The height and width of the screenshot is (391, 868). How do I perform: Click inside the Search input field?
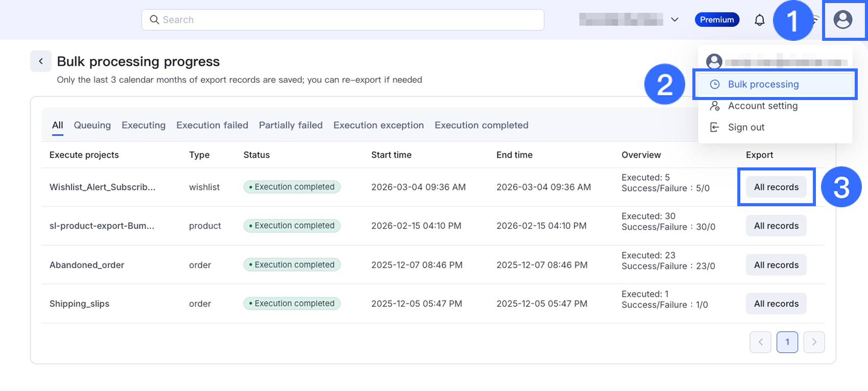pos(347,20)
